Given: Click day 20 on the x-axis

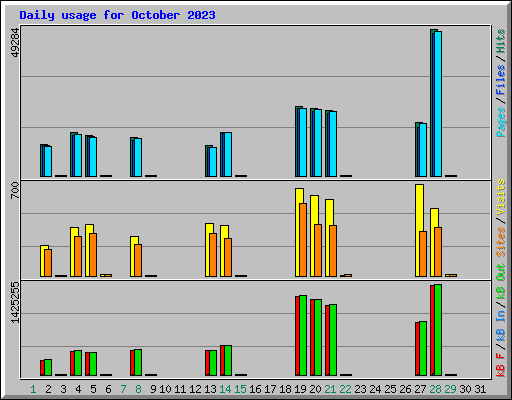Looking at the screenshot, I should (x=315, y=389).
